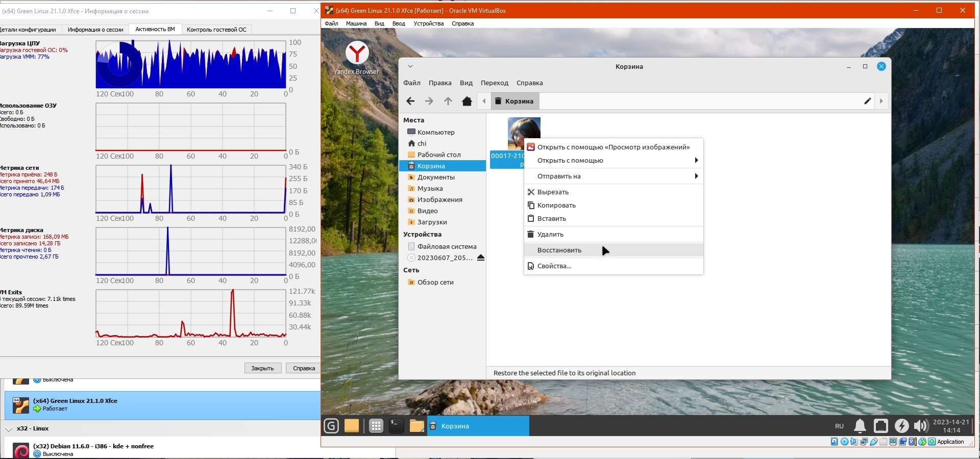Collapse the x32 - Linux group
Viewport: 980px width, 459px height.
tap(9, 429)
